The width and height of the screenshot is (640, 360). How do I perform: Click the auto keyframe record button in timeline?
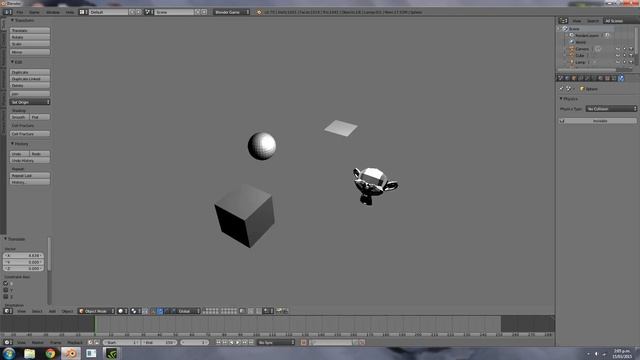[304, 342]
